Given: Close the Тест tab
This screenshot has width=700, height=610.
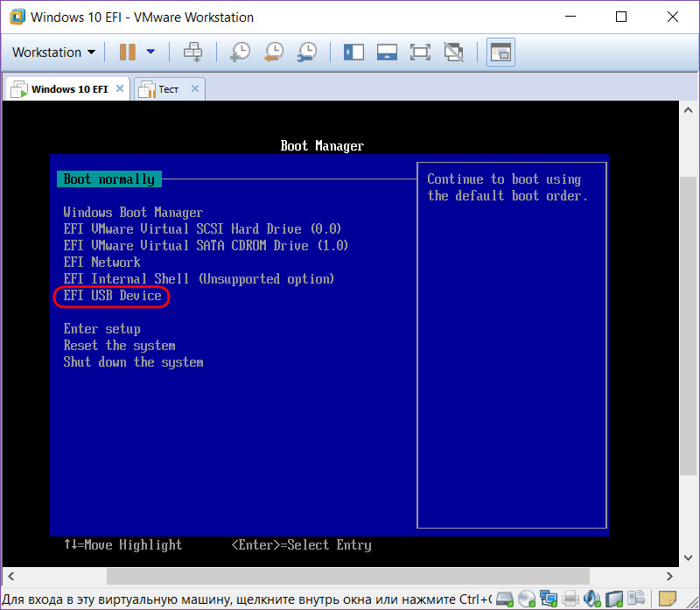Looking at the screenshot, I should 195,88.
